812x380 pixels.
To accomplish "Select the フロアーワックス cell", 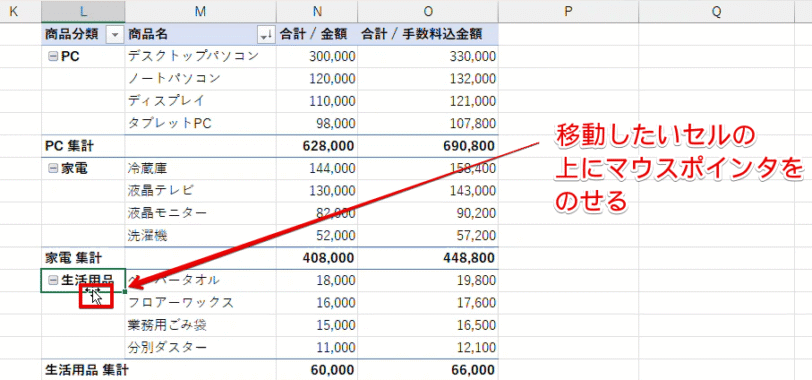I will click(x=200, y=302).
